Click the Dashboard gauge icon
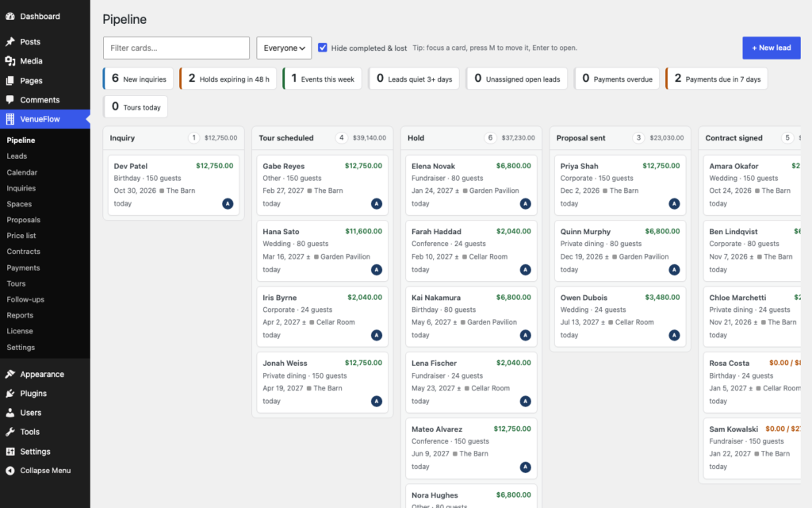 click(x=10, y=16)
